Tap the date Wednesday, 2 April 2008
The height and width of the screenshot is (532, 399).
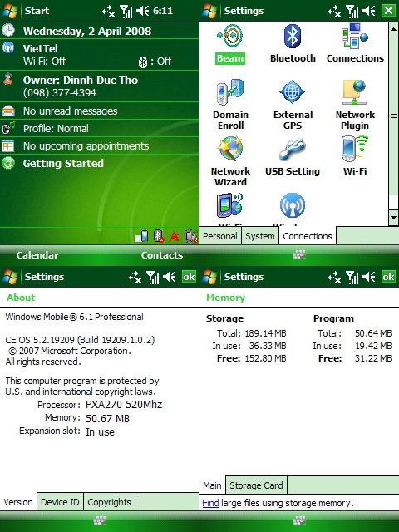[x=87, y=31]
